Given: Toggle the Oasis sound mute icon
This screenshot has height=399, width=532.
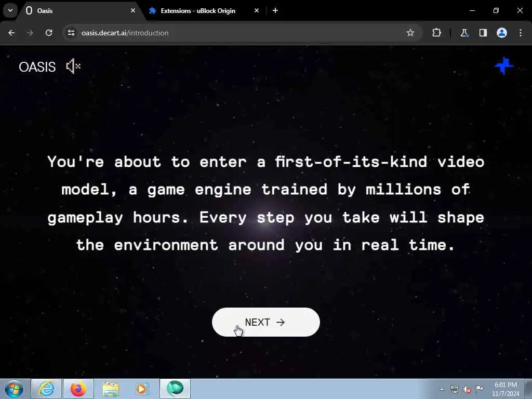Looking at the screenshot, I should click(x=73, y=66).
